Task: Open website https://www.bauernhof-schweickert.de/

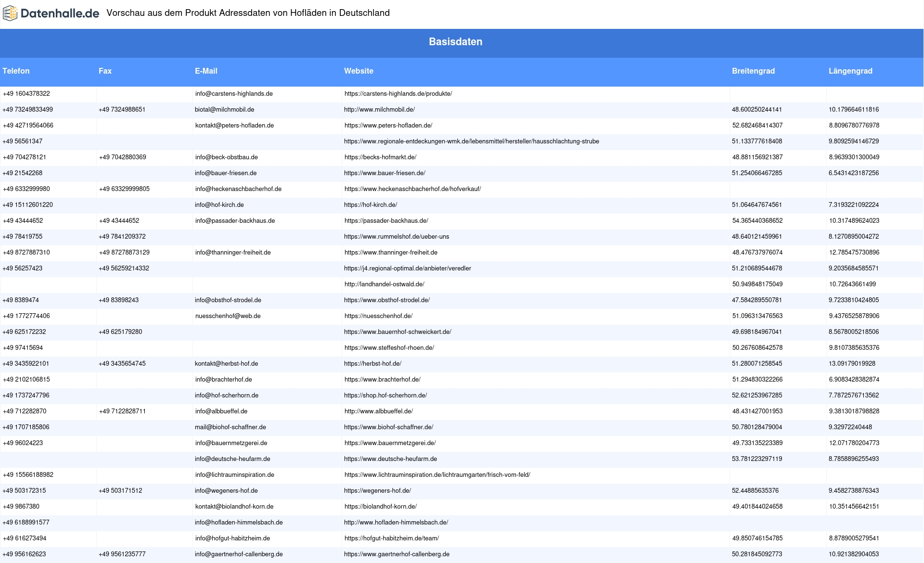Action: pyautogui.click(x=398, y=332)
